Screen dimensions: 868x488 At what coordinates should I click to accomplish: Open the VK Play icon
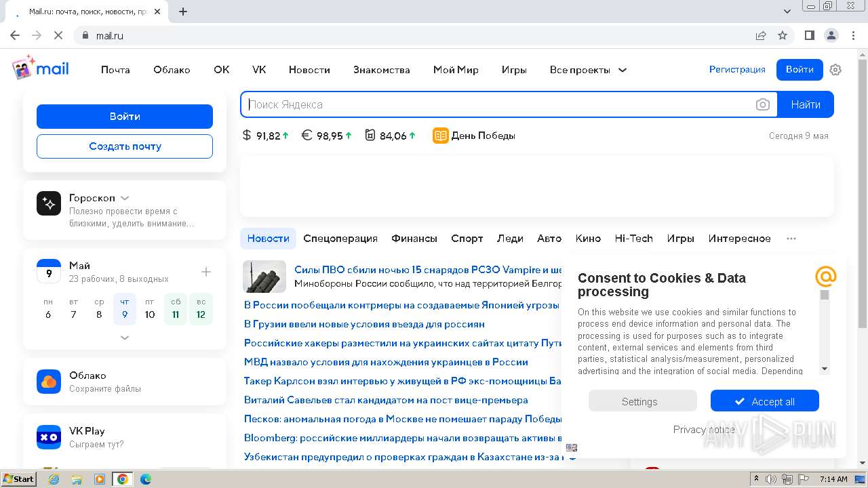tap(49, 437)
